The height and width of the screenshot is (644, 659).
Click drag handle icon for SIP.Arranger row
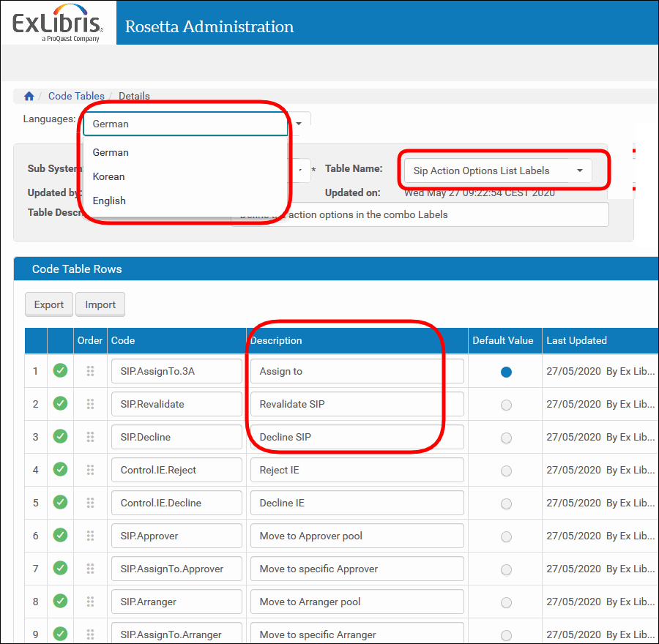pyautogui.click(x=90, y=602)
